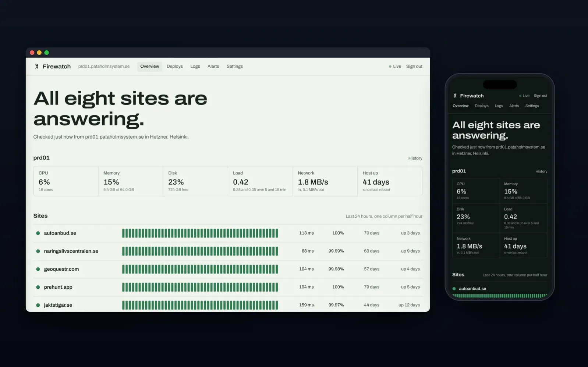Open History link for prd01 on desktop

[415, 158]
